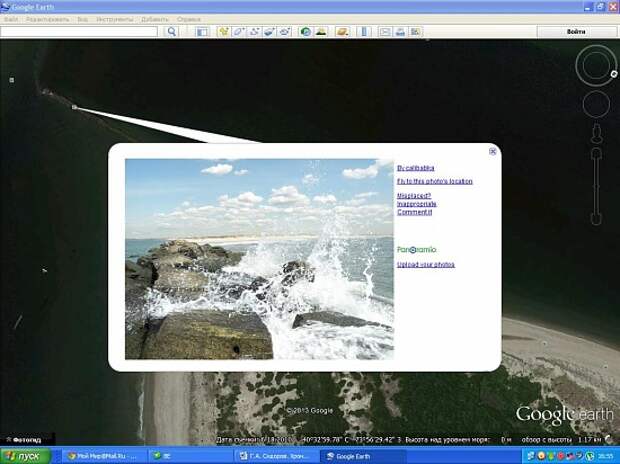The width and height of the screenshot is (620, 464).
Task: Click the Email icon in toolbar
Action: coord(385,32)
